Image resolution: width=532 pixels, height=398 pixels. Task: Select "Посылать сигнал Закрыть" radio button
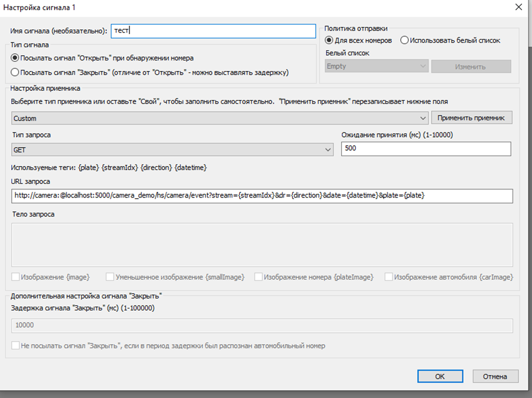[15, 72]
